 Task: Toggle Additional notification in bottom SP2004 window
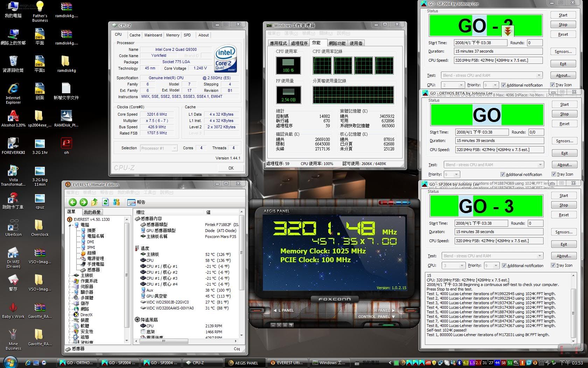504,265
